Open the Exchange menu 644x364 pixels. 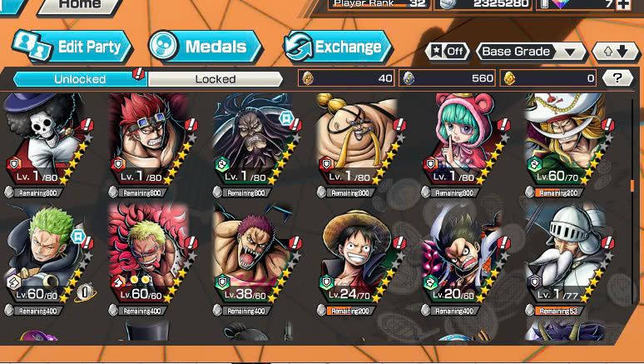(x=338, y=47)
